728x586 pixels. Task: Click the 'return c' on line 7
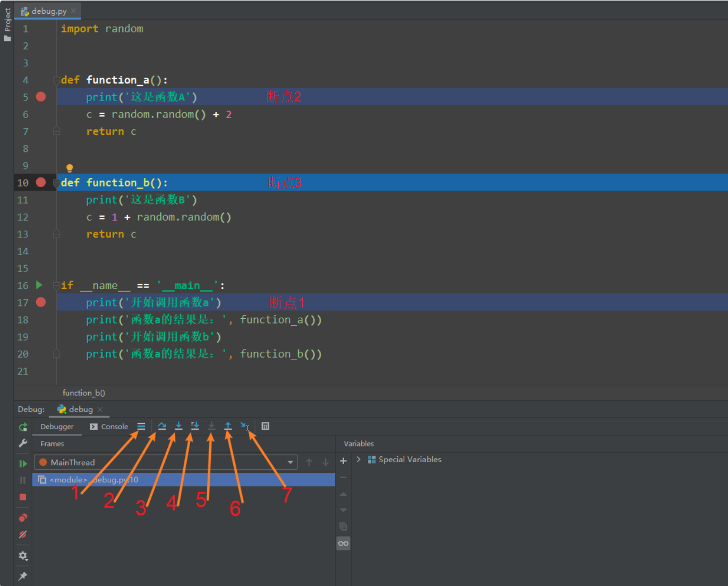(x=112, y=131)
